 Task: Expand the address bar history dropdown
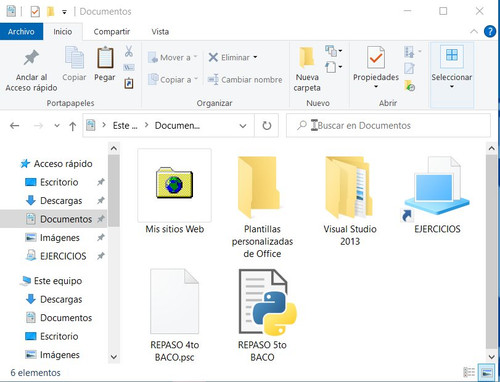click(243, 126)
